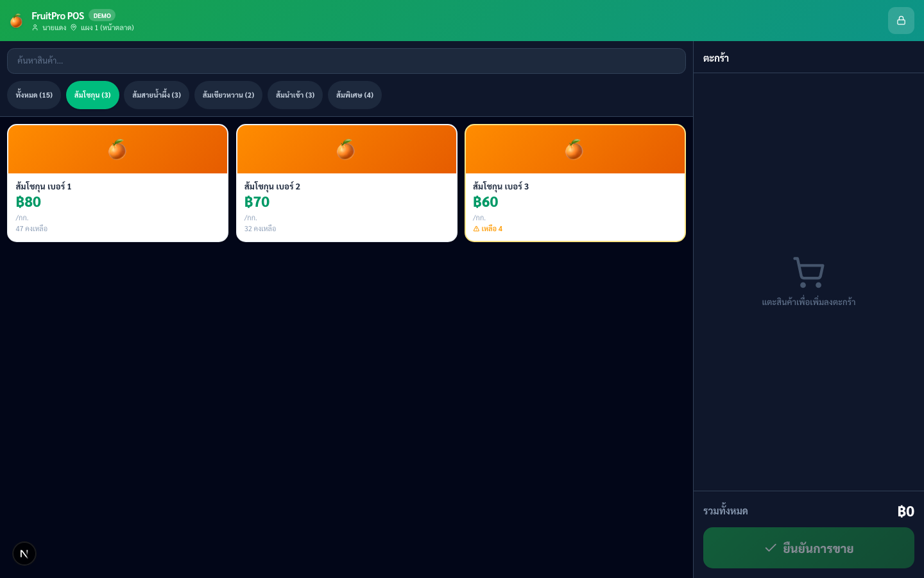Screen dimensions: 924x578
Task: Click the ฿80 price
Action: coord(28,202)
